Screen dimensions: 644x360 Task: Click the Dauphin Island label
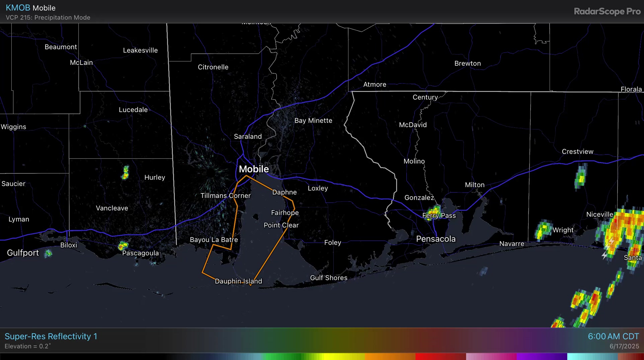pos(238,281)
